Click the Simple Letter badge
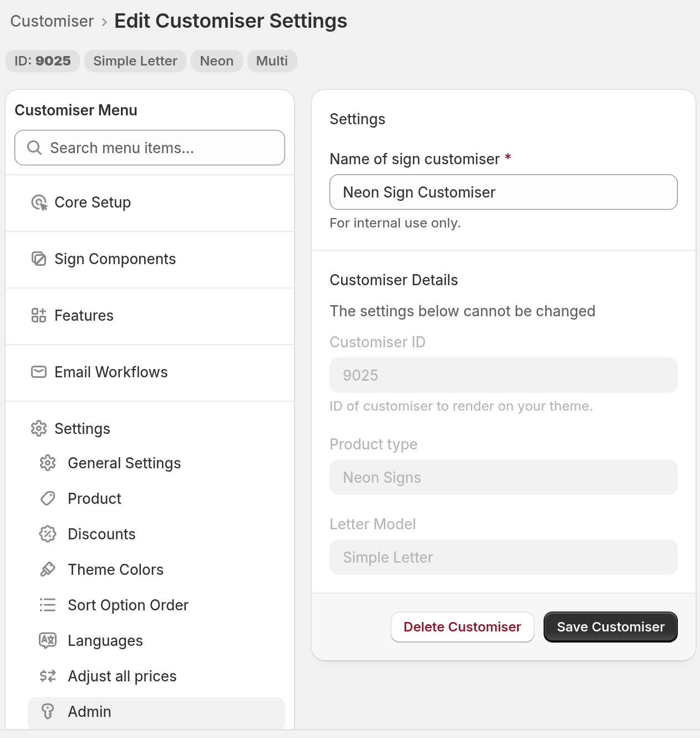This screenshot has height=738, width=700. tap(135, 61)
